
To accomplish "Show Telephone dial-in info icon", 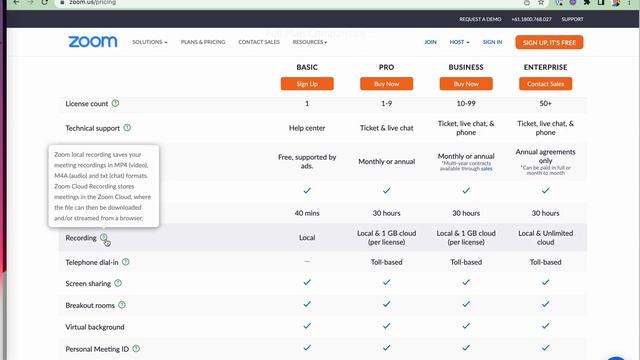I will click(x=126, y=262).
